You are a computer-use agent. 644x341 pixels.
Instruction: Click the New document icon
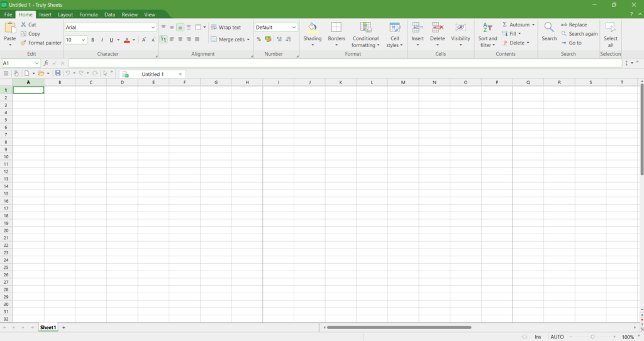[26, 73]
